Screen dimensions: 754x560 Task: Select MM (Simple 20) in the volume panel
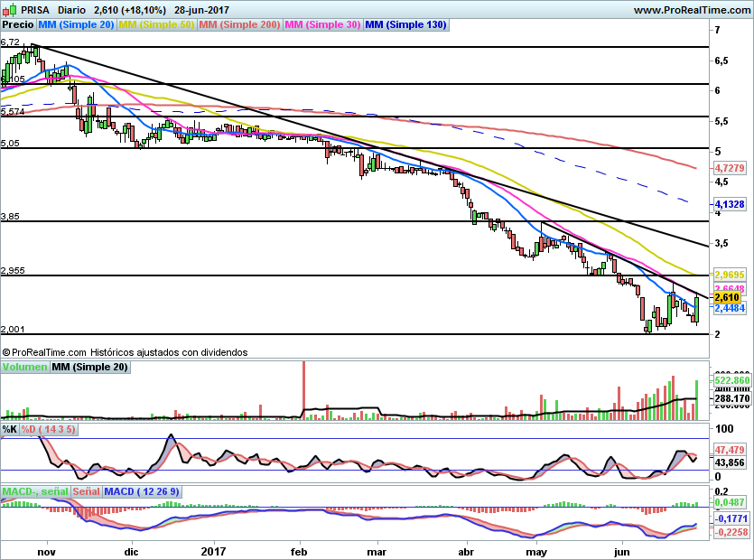click(x=89, y=367)
